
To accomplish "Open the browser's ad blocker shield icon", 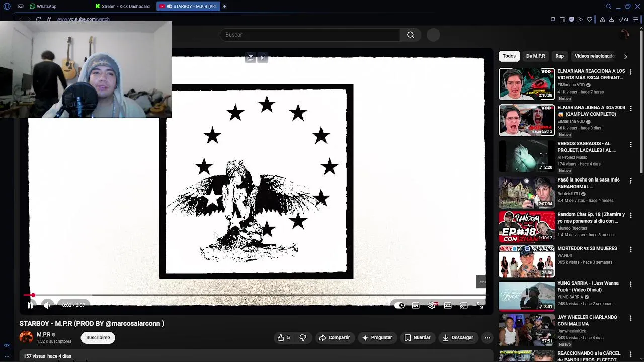I will click(571, 19).
